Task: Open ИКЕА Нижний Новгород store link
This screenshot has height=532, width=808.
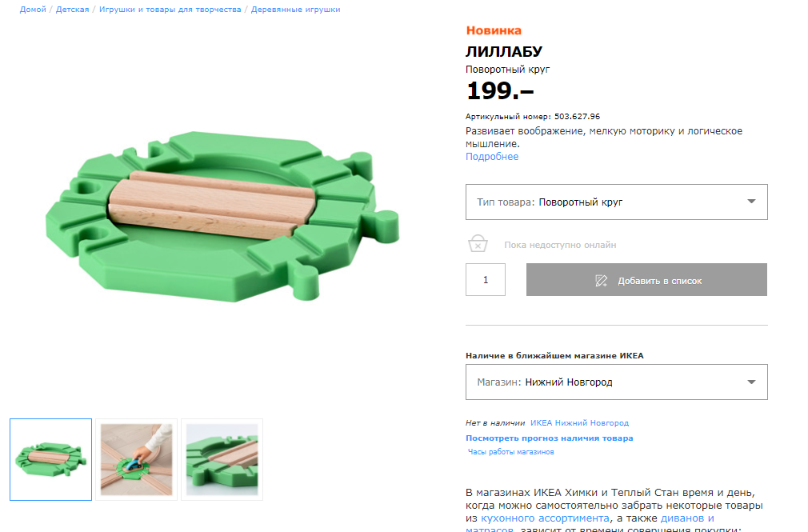Action: click(580, 422)
